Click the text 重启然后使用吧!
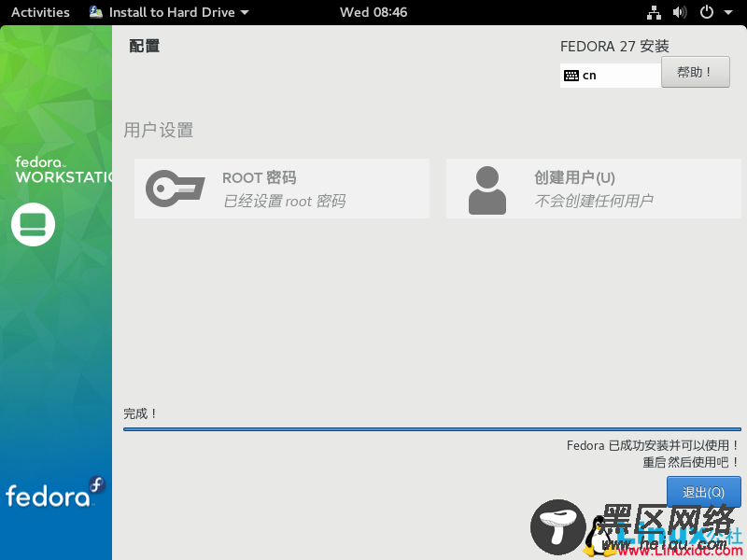747x560 pixels. click(x=691, y=462)
